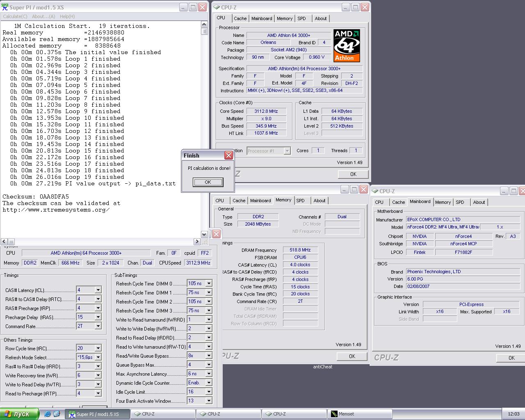Activate Super PI taskbar button
Screen dimensions: 525x420
97,414
